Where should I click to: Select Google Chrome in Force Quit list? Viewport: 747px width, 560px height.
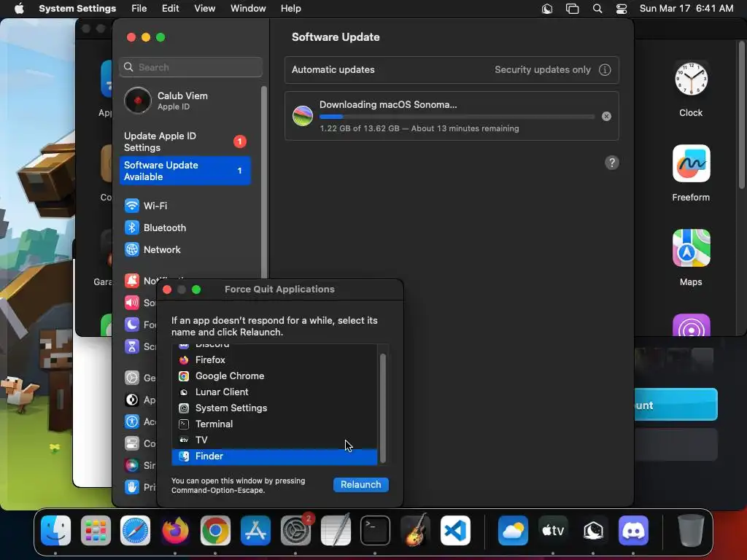[x=274, y=376]
